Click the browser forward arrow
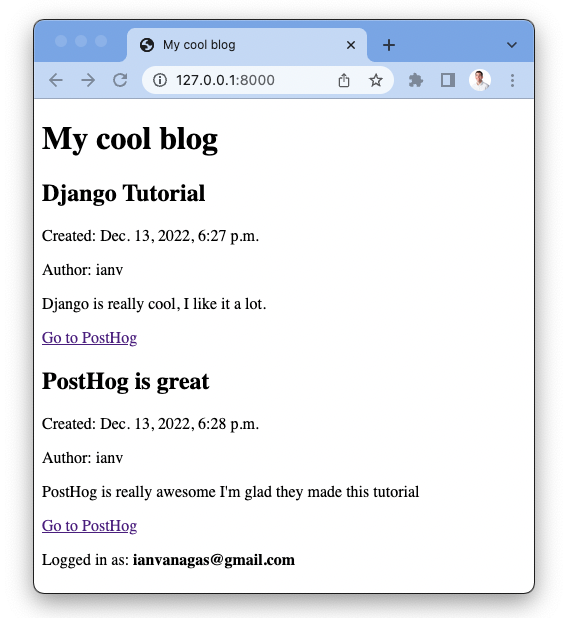This screenshot has height=618, width=565. [x=88, y=80]
